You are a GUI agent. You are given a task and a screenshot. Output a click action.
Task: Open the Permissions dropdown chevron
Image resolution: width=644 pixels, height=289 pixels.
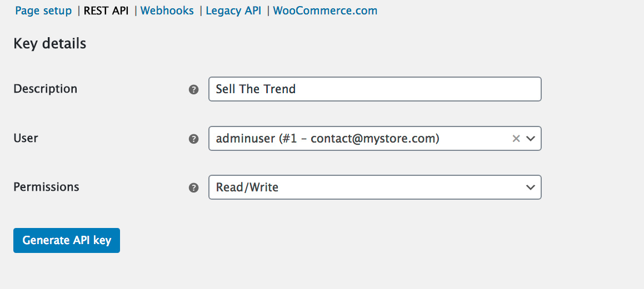pos(530,187)
